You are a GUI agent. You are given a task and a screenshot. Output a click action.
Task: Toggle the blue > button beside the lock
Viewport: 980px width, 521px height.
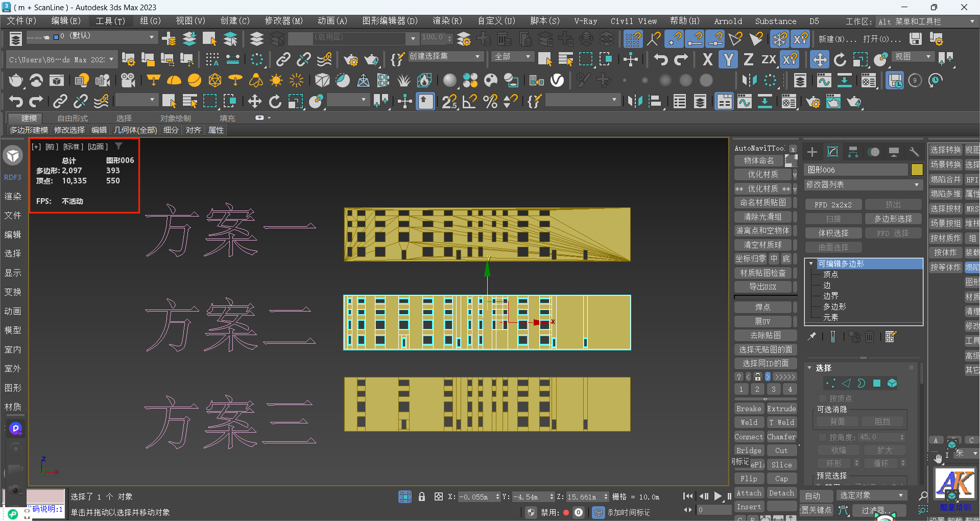pos(767,376)
